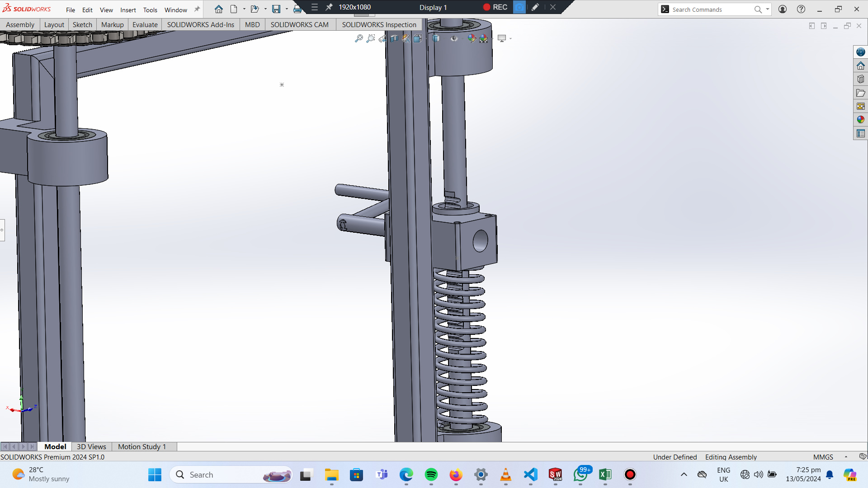Toggle the recorder screenshot camera button

point(519,7)
